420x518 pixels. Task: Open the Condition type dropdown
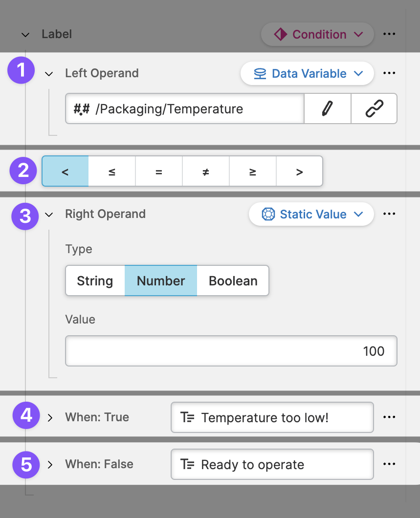pyautogui.click(x=318, y=35)
